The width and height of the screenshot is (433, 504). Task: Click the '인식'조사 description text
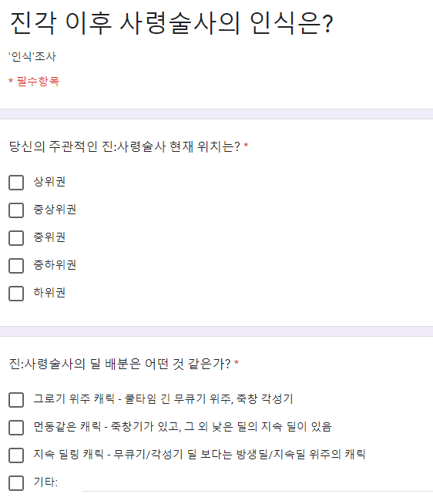point(32,56)
